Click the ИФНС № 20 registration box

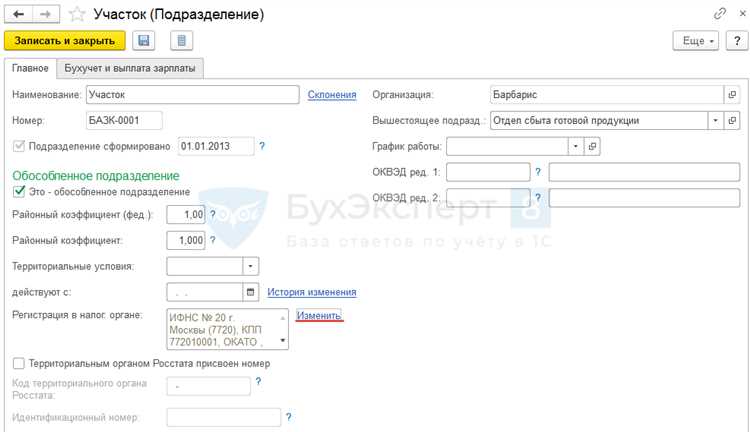click(228, 329)
